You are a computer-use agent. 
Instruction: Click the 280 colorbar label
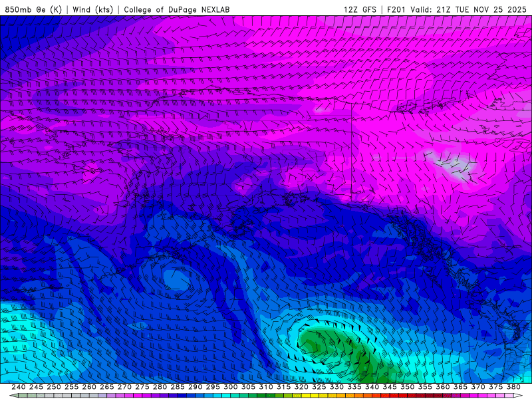[x=160, y=387]
